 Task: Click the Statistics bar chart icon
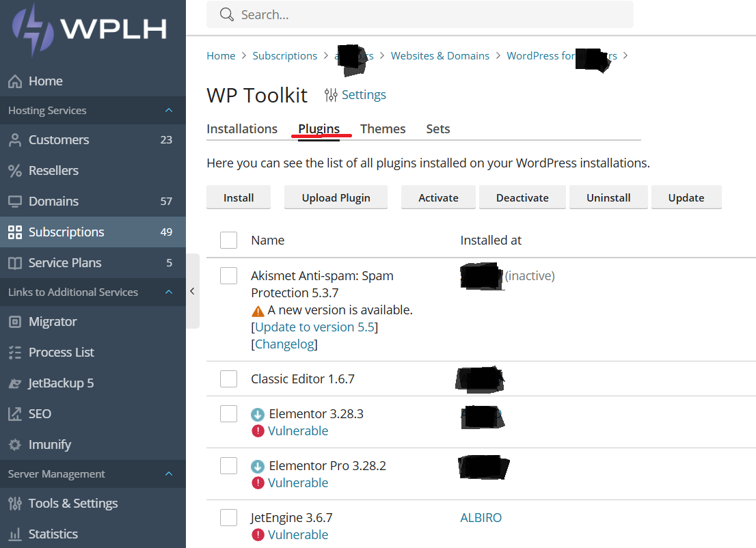coord(15,534)
